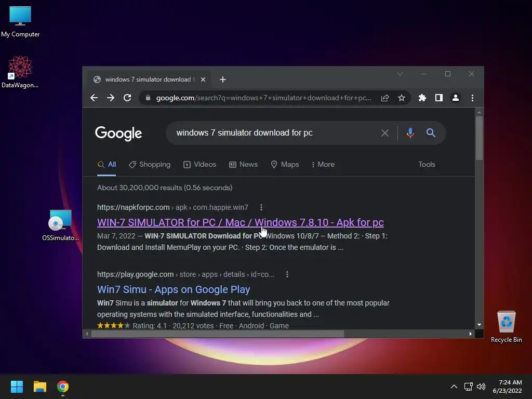532x399 pixels.
Task: Open the taskbar clock and date
Action: (x=507, y=387)
